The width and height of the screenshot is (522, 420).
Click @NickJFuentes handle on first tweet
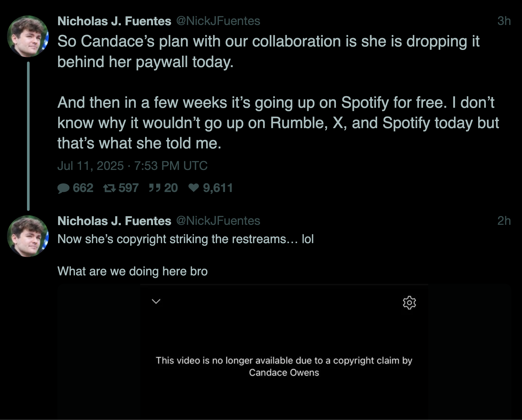point(218,21)
